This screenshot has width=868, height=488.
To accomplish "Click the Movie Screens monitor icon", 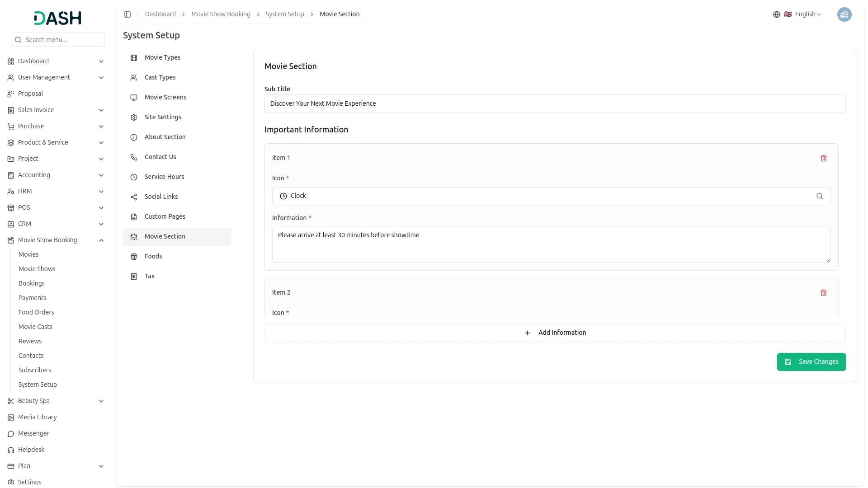I will (133, 98).
